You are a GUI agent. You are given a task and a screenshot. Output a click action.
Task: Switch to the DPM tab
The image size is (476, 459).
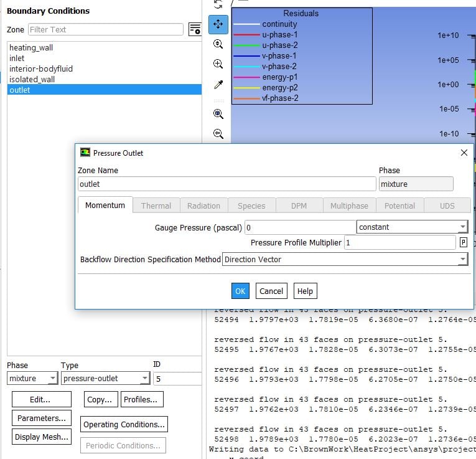(299, 206)
